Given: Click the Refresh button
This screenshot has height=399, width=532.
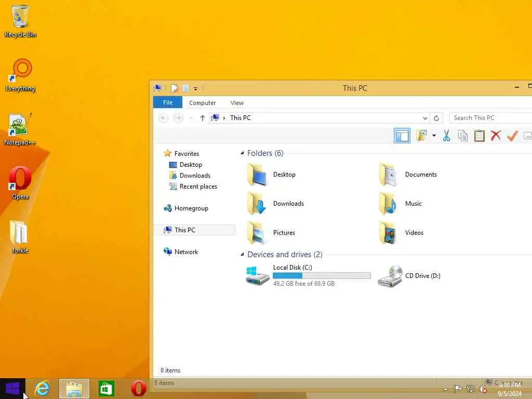Looking at the screenshot, I should (436, 118).
